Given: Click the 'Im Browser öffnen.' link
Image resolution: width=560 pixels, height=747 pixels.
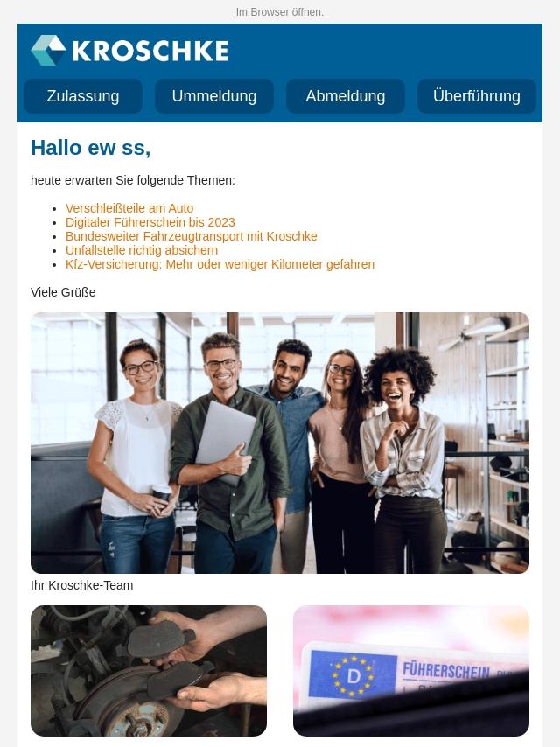Looking at the screenshot, I should (x=280, y=12).
